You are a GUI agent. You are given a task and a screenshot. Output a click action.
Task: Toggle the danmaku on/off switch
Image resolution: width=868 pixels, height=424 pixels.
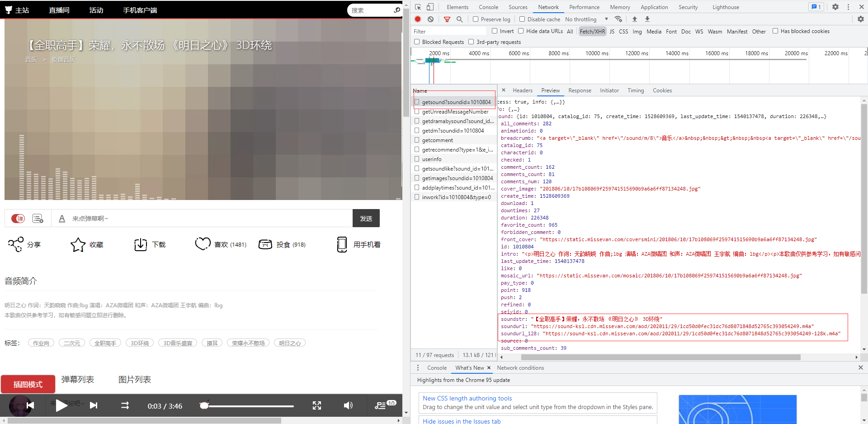coord(18,219)
